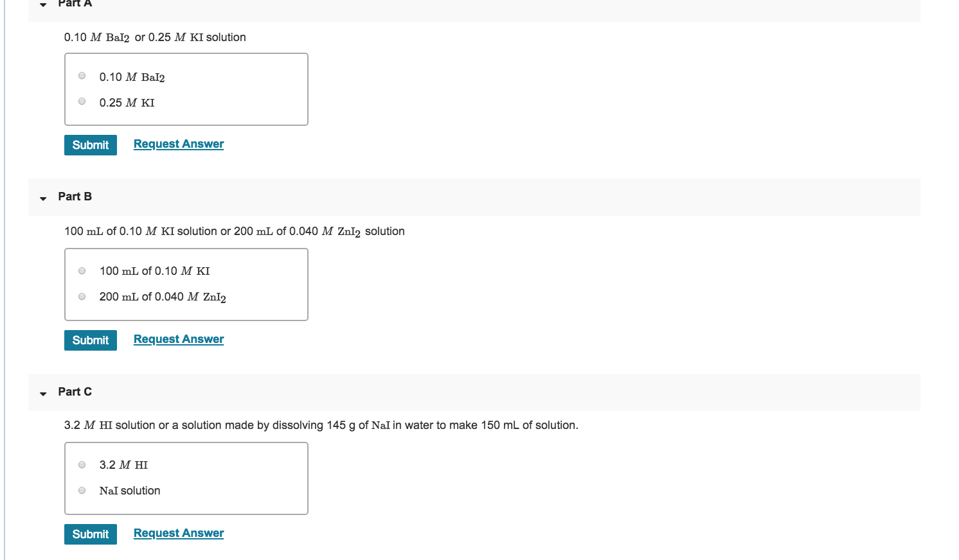Viewport: 959px width, 560px height.
Task: Click the Part B question sentence about ZnI2
Action: (x=235, y=231)
